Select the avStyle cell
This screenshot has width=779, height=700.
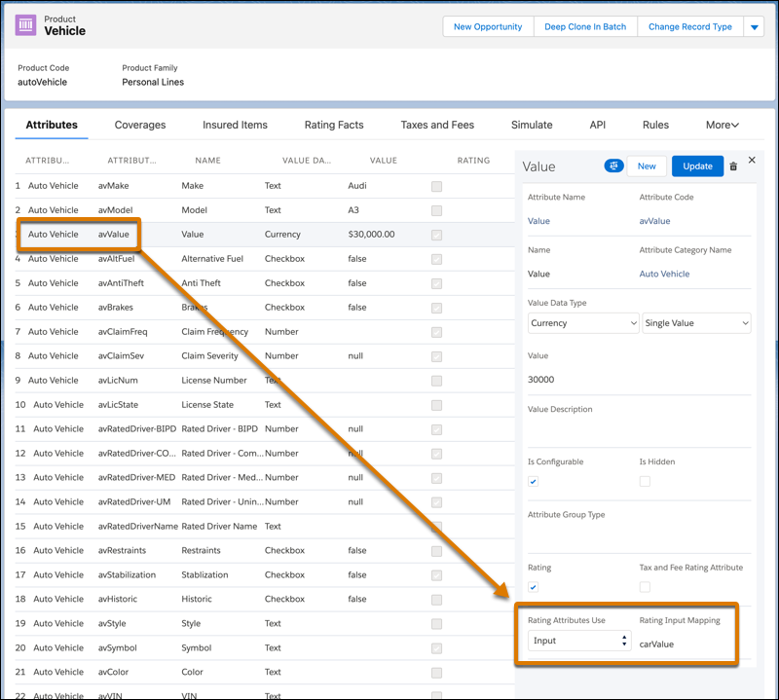[112, 623]
